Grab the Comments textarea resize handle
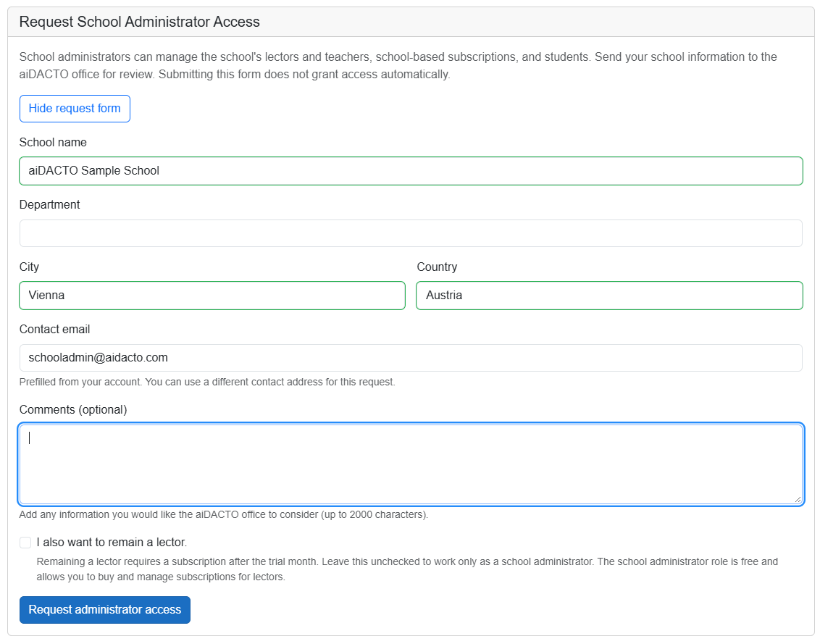The height and width of the screenshot is (644, 820). tap(798, 499)
